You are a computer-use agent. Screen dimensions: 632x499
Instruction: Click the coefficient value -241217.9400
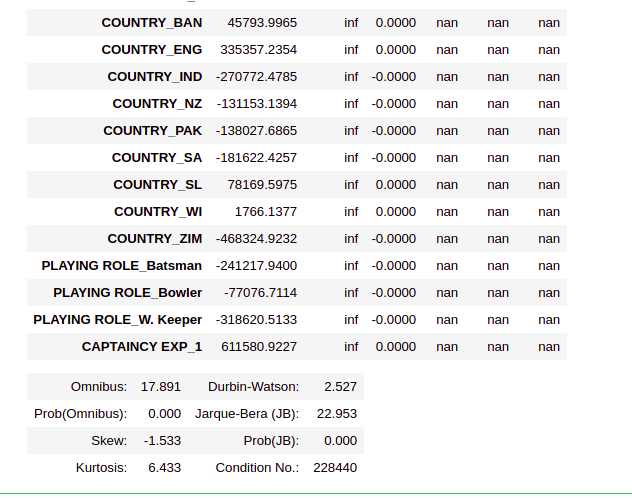[x=256, y=266]
